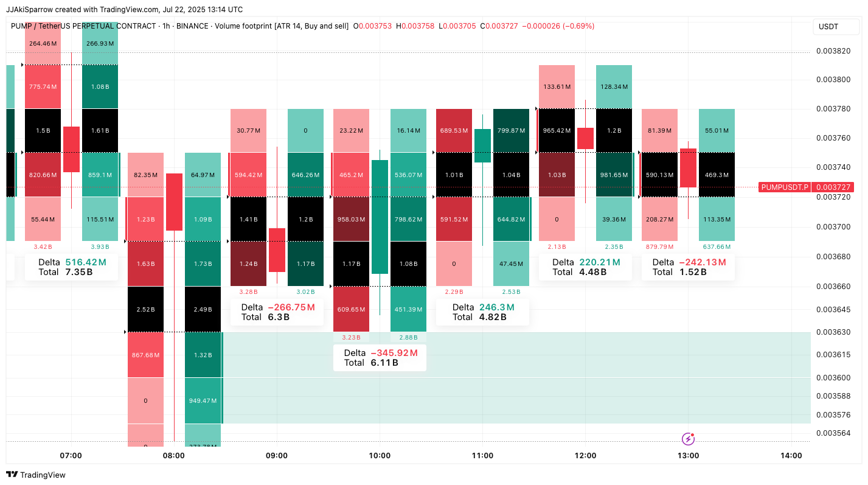Click the current price tag 0.003727
Viewport: 868px width, 485px height.
pyautogui.click(x=833, y=187)
